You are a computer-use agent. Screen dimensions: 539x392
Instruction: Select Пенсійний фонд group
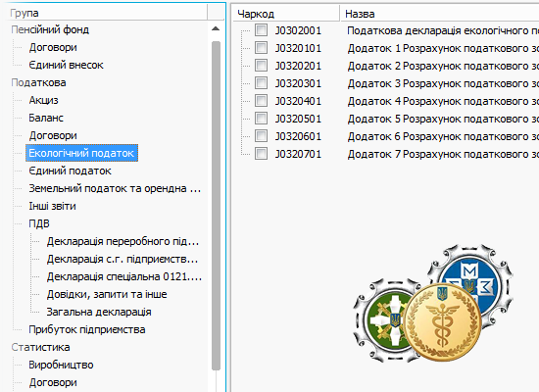[x=50, y=30]
